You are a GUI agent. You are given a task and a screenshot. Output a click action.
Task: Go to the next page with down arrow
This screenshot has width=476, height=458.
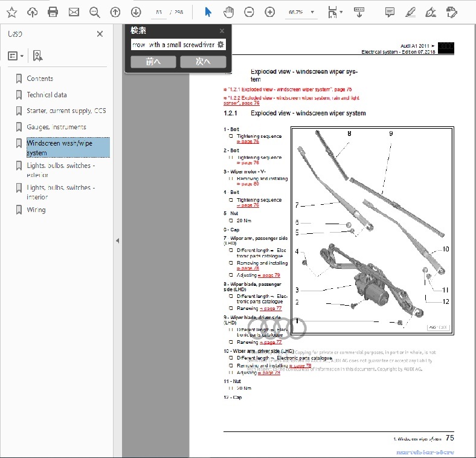click(x=136, y=12)
